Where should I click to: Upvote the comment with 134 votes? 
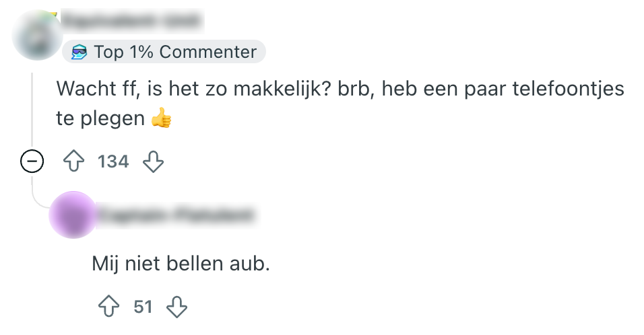[73, 161]
